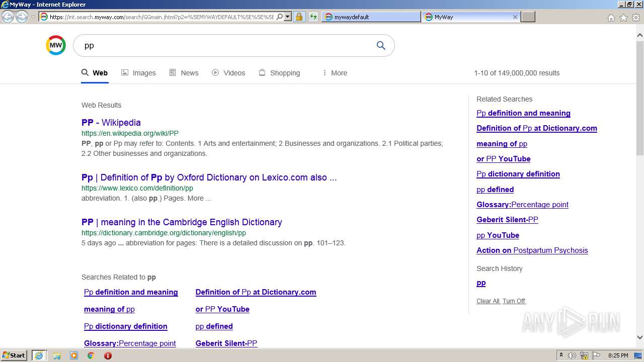Viewport: 644px width, 362px height.
Task: Click scrollbar up arrow
Action: tap(639, 35)
